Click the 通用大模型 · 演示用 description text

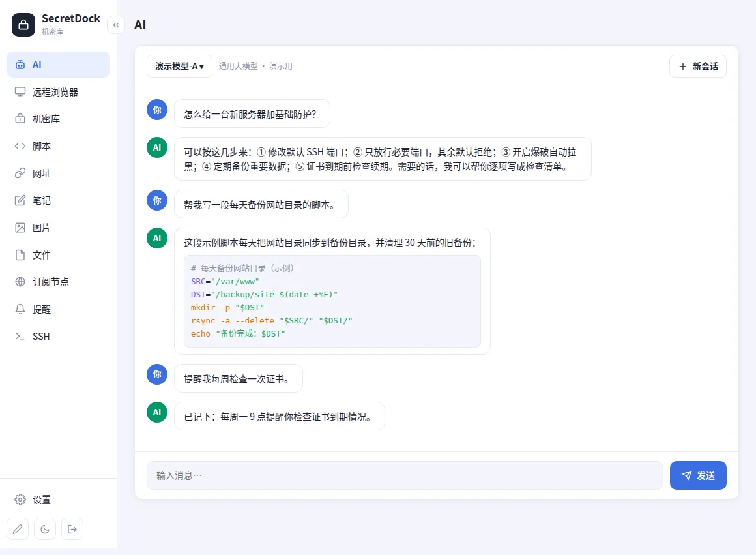coord(255,66)
